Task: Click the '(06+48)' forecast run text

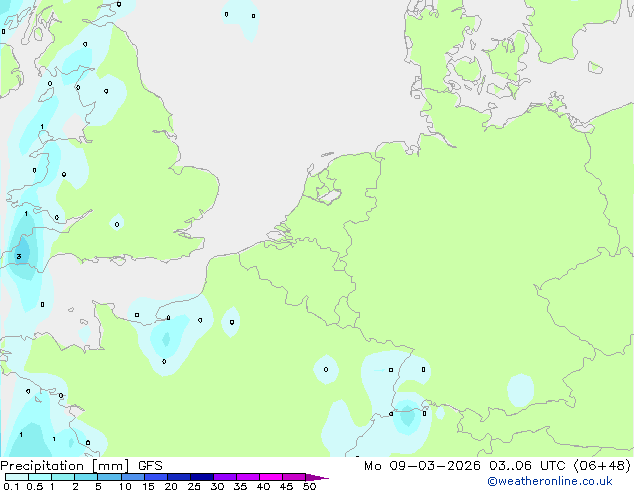Action: pos(602,466)
